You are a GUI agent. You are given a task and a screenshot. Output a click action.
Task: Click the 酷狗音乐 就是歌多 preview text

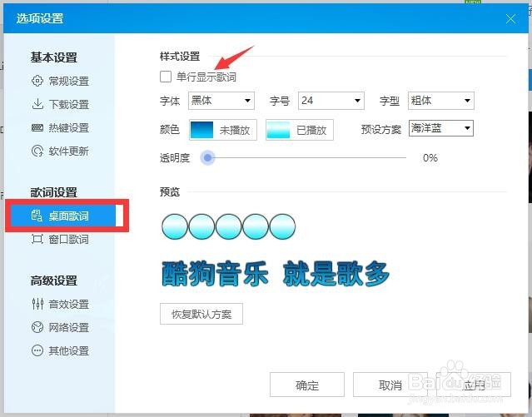pos(276,274)
